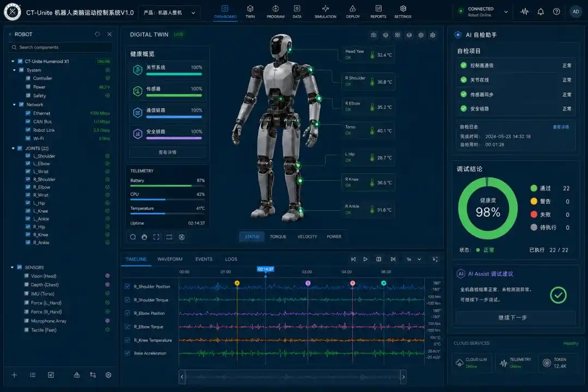Click the timeline overview scrollbar track
588x392 pixels.
coord(292,377)
